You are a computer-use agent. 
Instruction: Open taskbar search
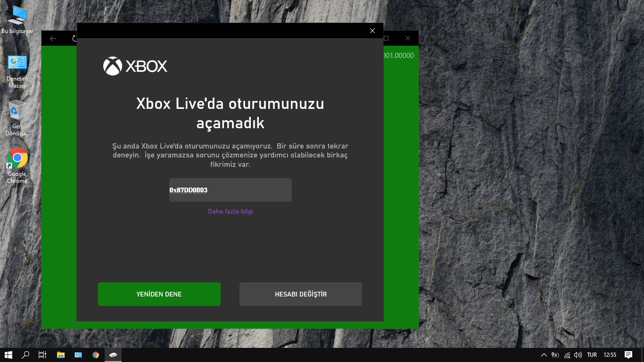pos(25,355)
